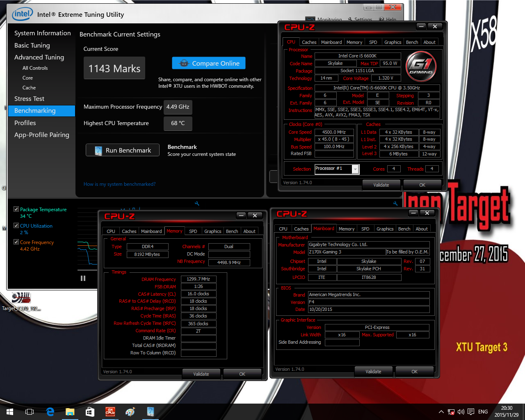The height and width of the screenshot is (420, 525).
Task: Open the Action Center notifications icon
Action: (x=471, y=412)
